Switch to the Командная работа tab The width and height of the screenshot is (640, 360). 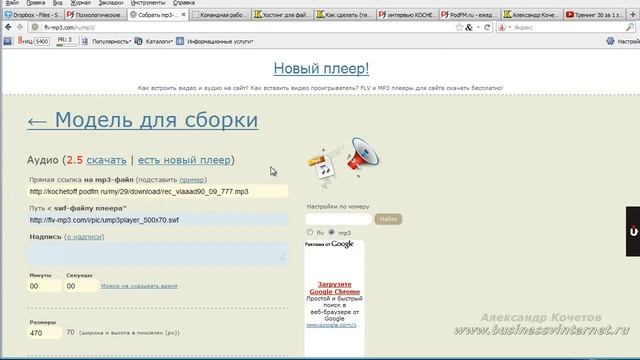[220, 15]
